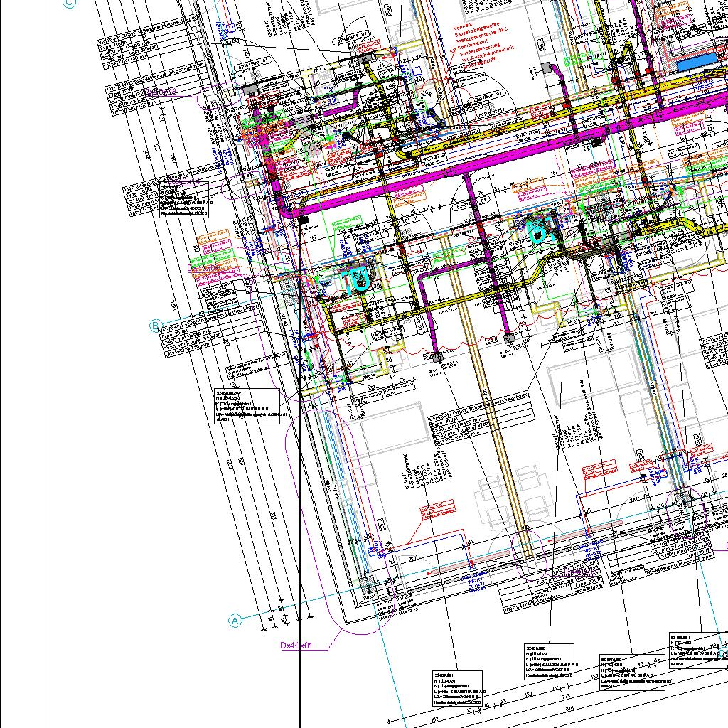Select hatched grey column near axis A
Viewport: 728px width, 728px height.
(x=368, y=585)
